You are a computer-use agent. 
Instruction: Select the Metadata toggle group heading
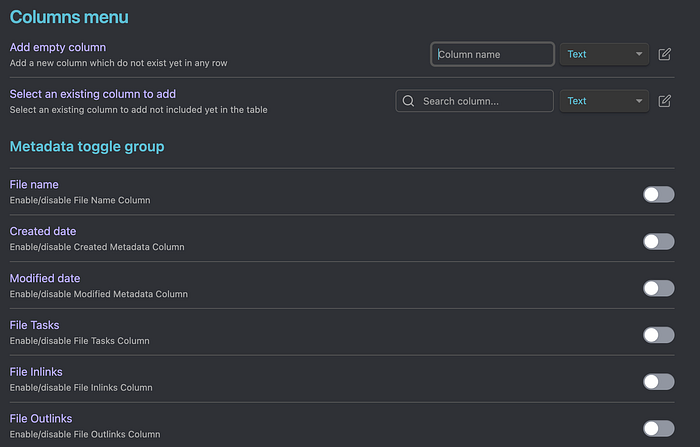coord(87,147)
